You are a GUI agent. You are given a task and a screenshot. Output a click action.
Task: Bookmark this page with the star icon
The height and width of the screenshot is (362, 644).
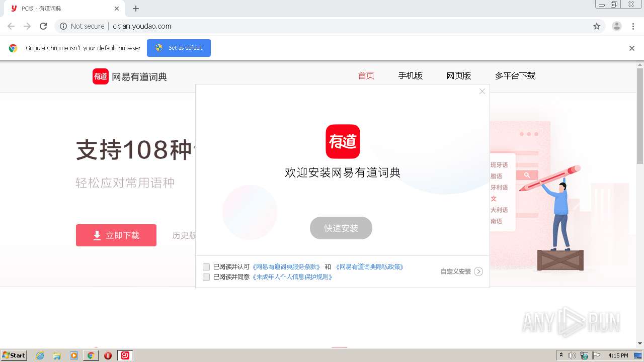tap(597, 26)
